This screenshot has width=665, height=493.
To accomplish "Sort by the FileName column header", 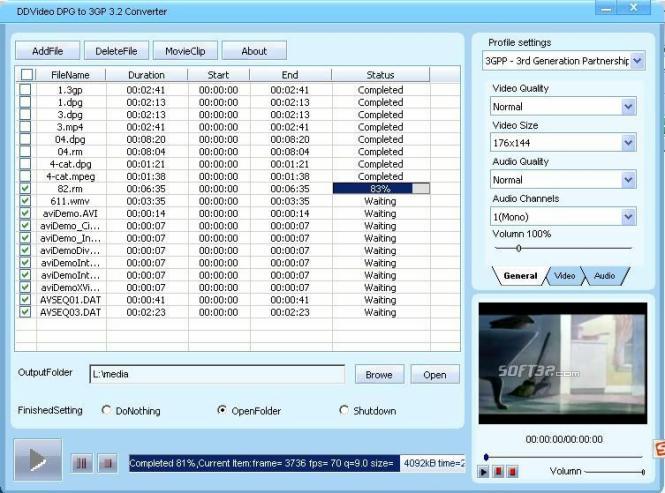I will click(x=70, y=75).
